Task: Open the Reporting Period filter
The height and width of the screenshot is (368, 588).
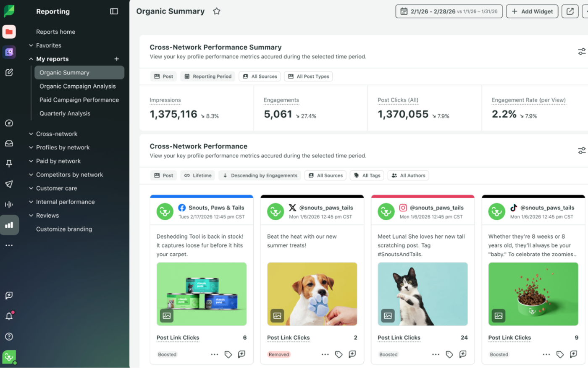Action: (x=208, y=76)
